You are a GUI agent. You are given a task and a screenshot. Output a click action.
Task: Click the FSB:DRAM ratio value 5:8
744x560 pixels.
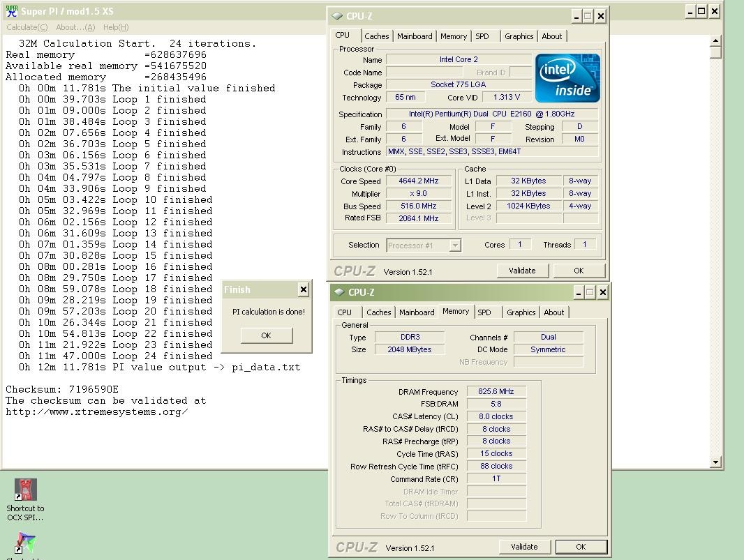496,404
